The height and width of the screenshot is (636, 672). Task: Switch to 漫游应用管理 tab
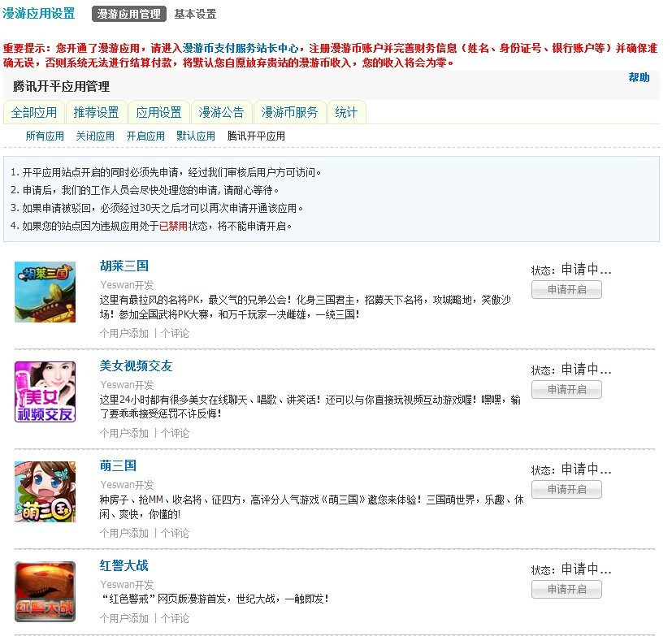pyautogui.click(x=129, y=14)
